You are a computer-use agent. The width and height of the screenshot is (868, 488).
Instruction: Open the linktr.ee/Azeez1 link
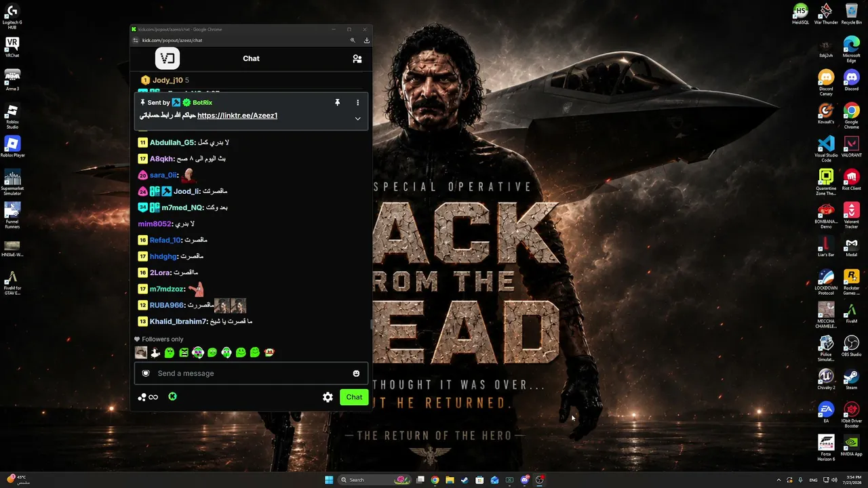point(237,115)
